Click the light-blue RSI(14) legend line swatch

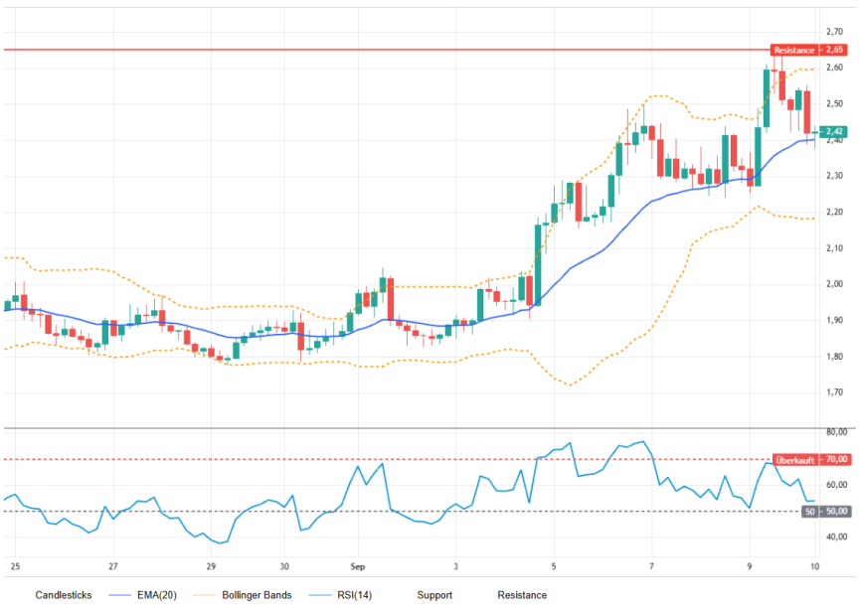coord(320,595)
